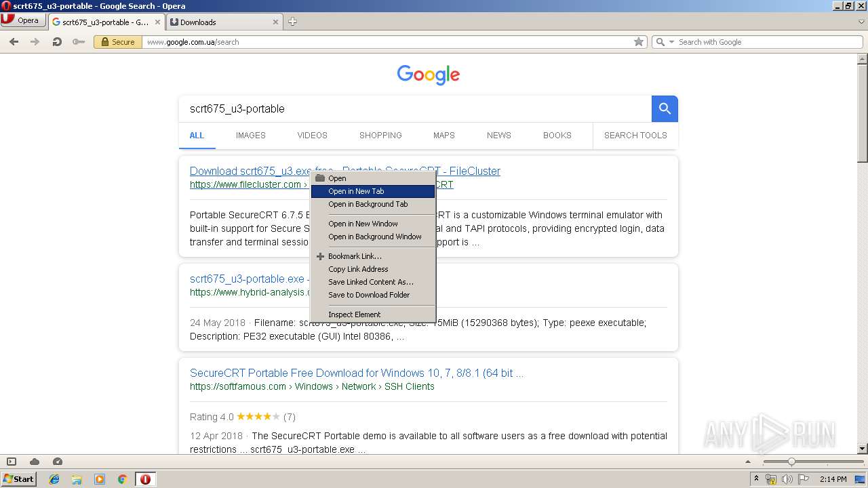868x488 pixels.
Task: Close the Downloads tab
Action: click(x=275, y=22)
